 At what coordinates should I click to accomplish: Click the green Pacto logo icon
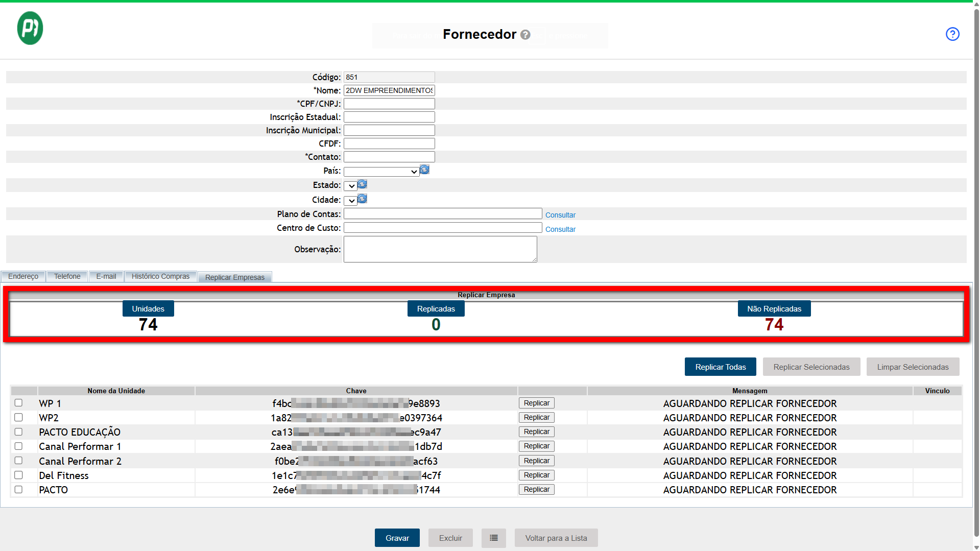[30, 29]
